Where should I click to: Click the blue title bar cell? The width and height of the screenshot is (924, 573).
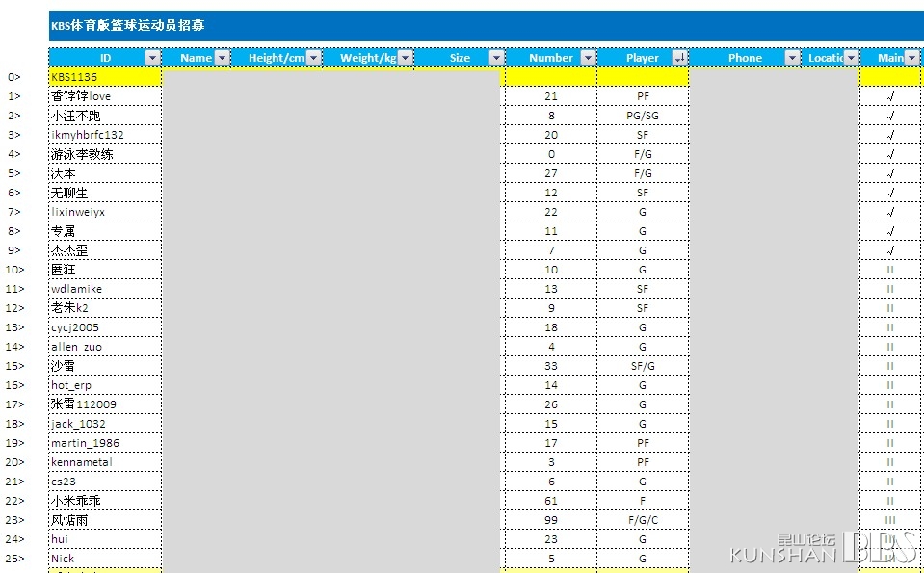[482, 26]
